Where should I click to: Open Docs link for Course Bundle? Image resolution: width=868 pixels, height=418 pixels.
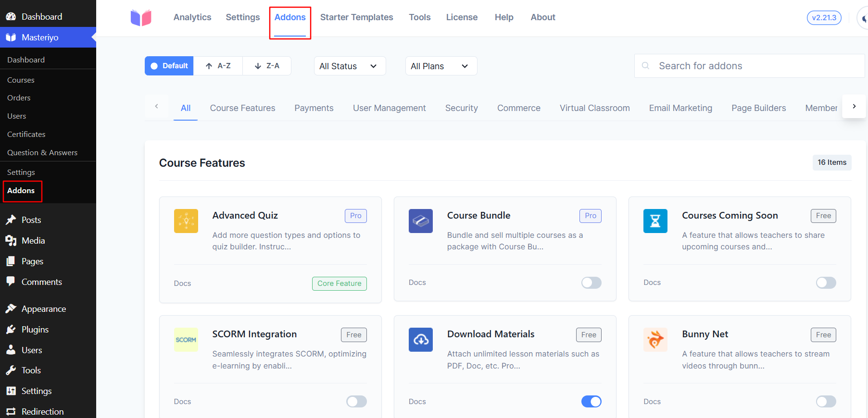point(417,283)
